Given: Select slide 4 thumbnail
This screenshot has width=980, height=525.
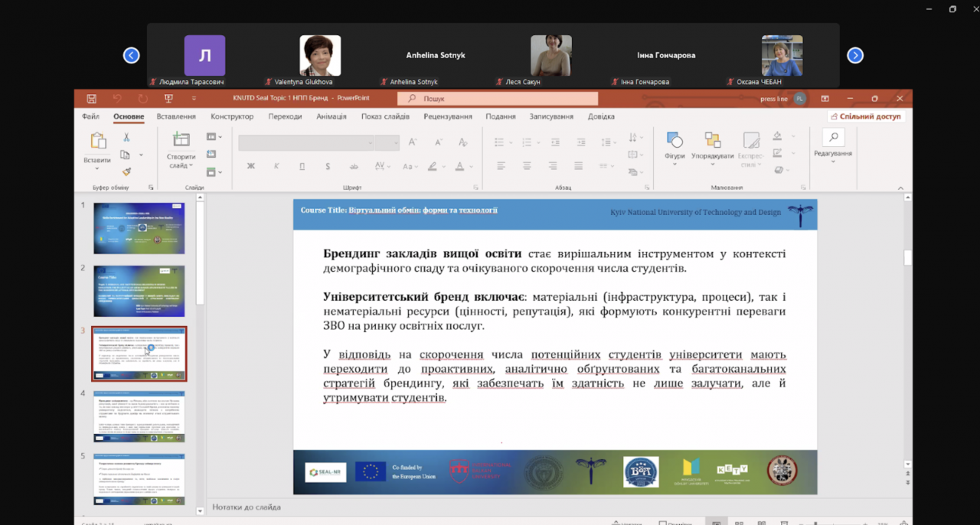Looking at the screenshot, I should 139,417.
